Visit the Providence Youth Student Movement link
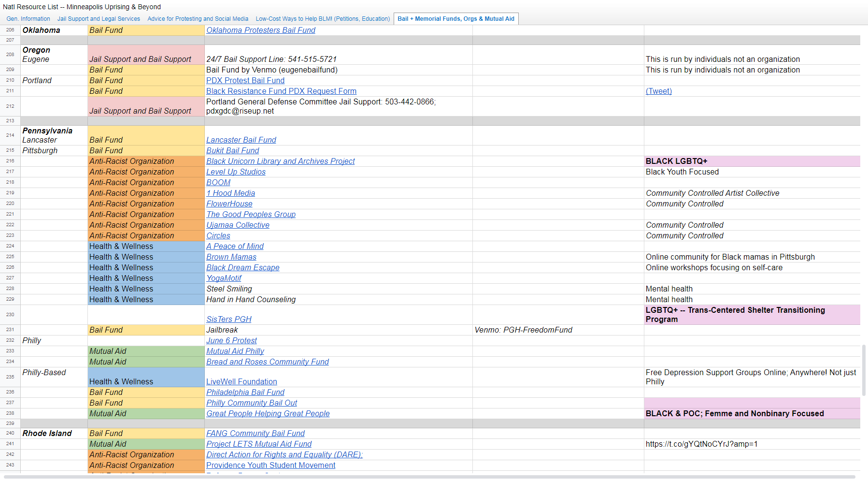 point(270,465)
